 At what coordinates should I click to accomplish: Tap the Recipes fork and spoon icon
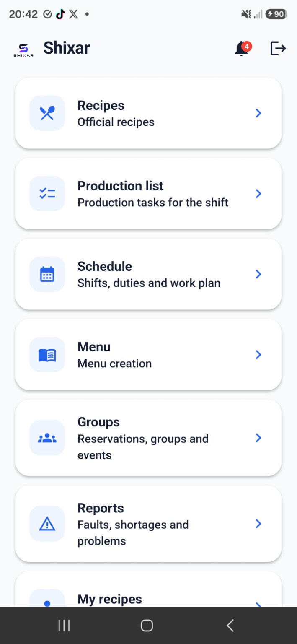point(47,113)
